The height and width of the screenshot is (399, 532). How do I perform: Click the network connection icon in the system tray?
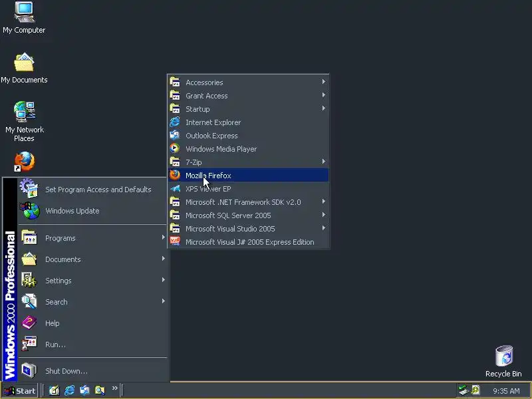(x=463, y=390)
